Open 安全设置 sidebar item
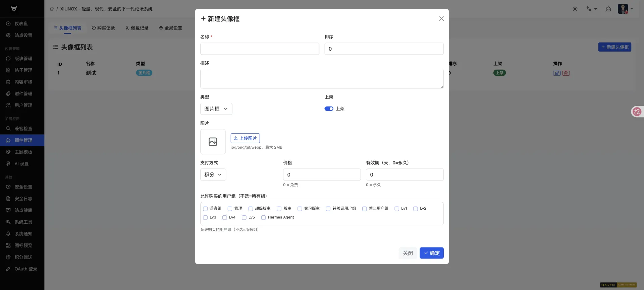 click(x=22, y=187)
